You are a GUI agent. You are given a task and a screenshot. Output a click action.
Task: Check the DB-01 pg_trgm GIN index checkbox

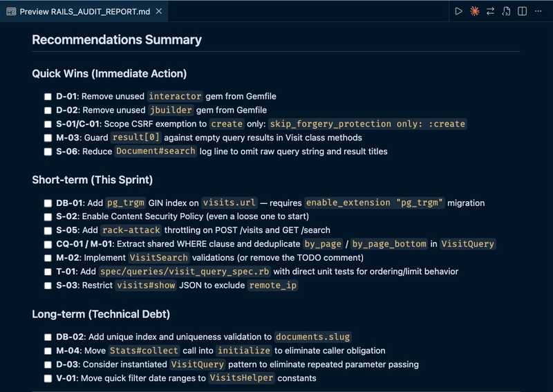point(48,203)
